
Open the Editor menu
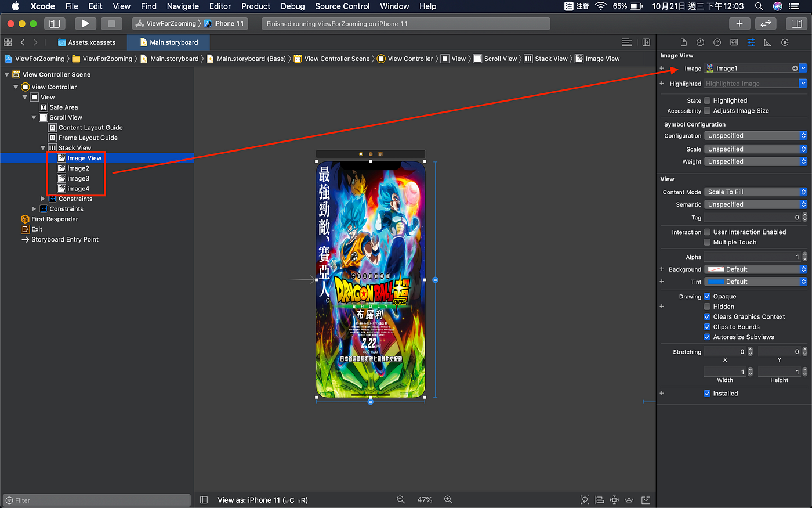(x=220, y=6)
